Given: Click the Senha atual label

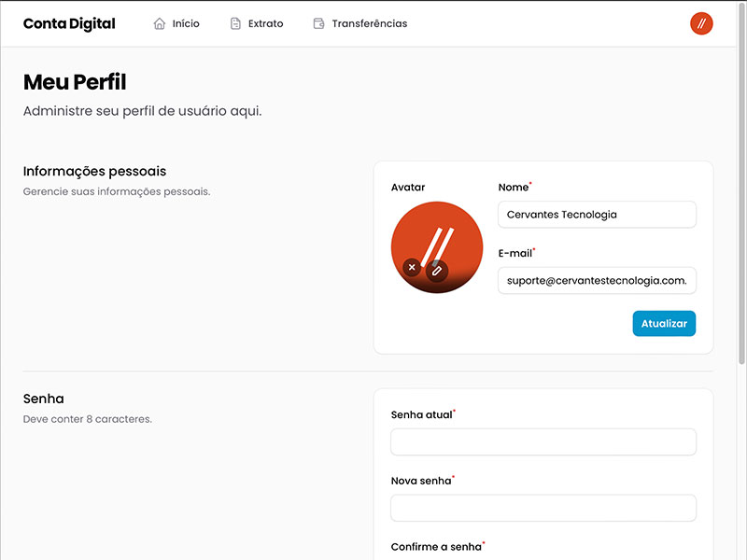Looking at the screenshot, I should coord(421,414).
